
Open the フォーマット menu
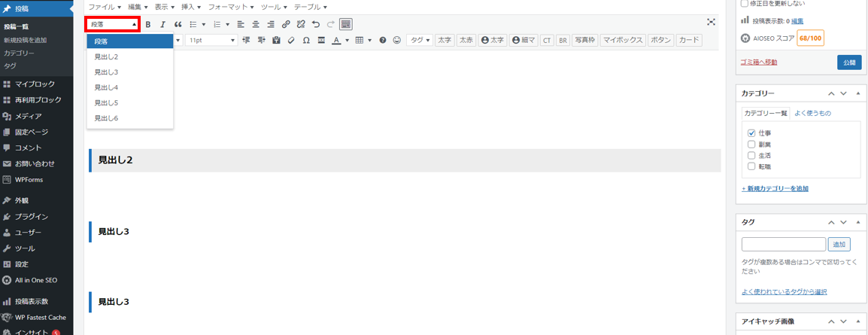pos(230,7)
